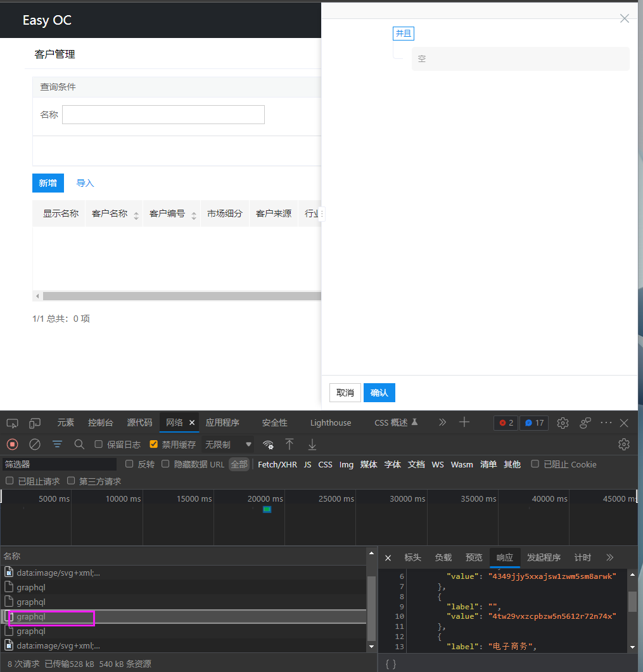
Task: Open 源代码 tab
Action: (x=139, y=422)
